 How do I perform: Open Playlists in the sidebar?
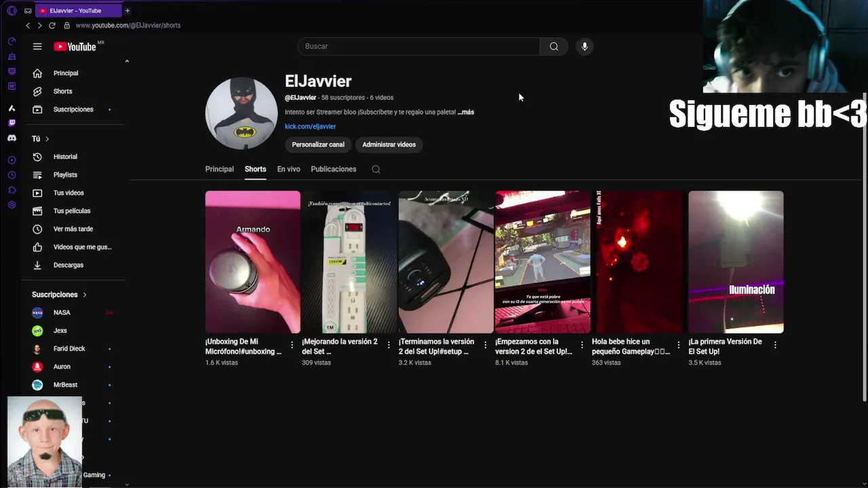[x=73, y=175]
